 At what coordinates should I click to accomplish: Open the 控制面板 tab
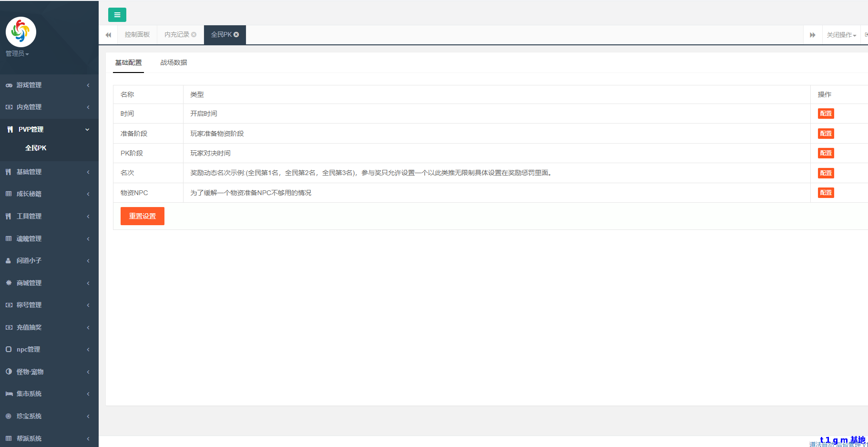click(137, 35)
